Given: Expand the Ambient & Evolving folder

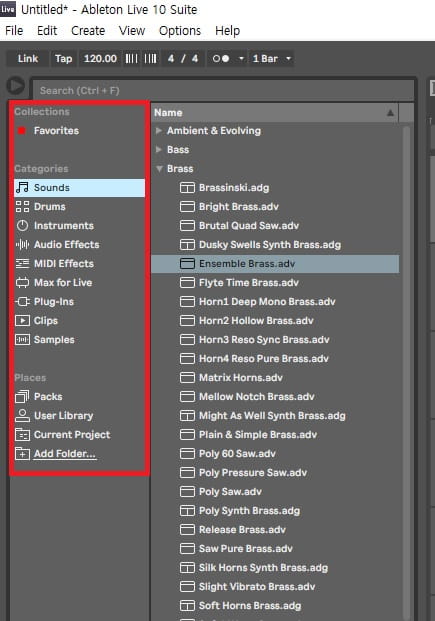Looking at the screenshot, I should point(159,130).
